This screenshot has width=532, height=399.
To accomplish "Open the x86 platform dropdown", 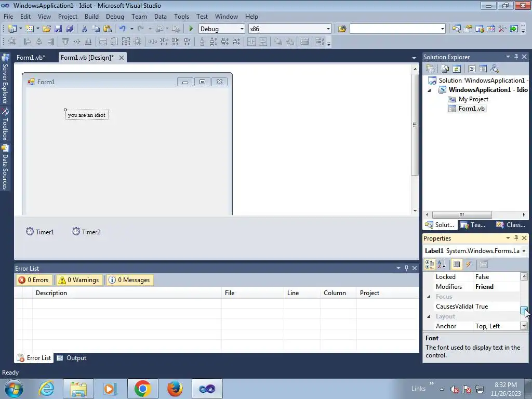I will pyautogui.click(x=328, y=29).
